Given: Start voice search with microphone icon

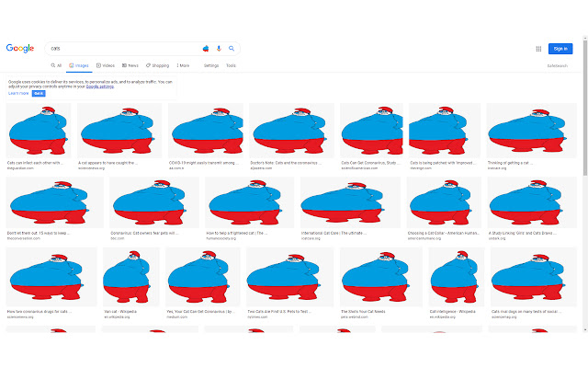Looking at the screenshot, I should [219, 49].
